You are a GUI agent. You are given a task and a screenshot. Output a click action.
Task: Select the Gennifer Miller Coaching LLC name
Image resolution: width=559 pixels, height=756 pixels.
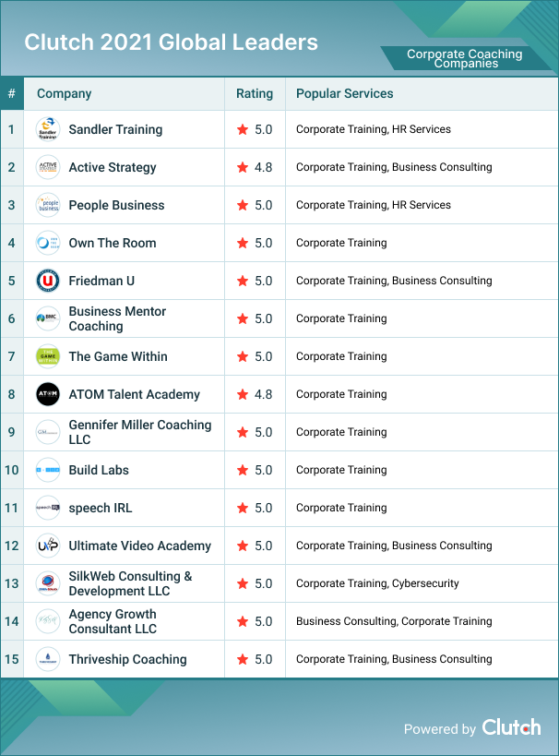(x=140, y=432)
